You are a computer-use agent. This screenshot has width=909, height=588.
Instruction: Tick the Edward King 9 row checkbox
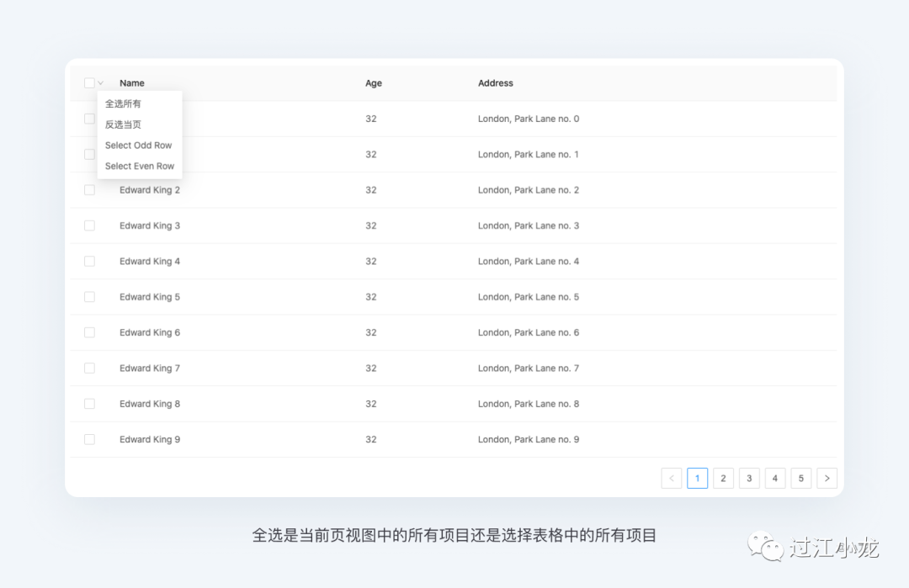click(x=89, y=439)
